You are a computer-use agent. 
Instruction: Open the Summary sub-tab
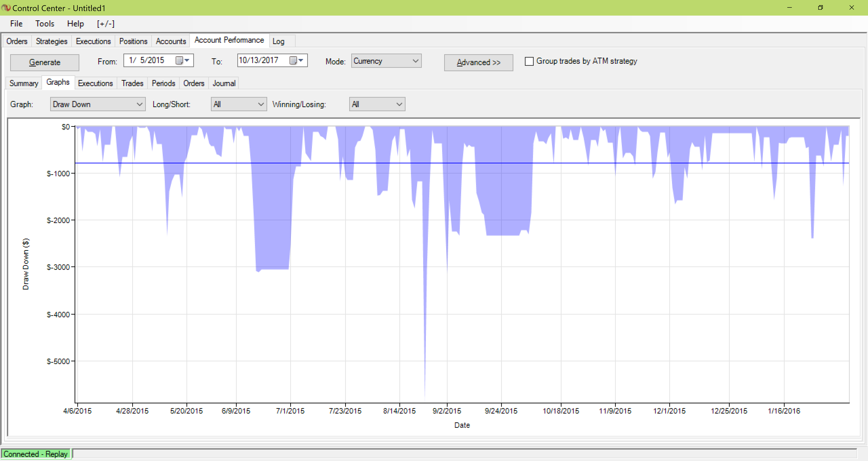click(24, 83)
